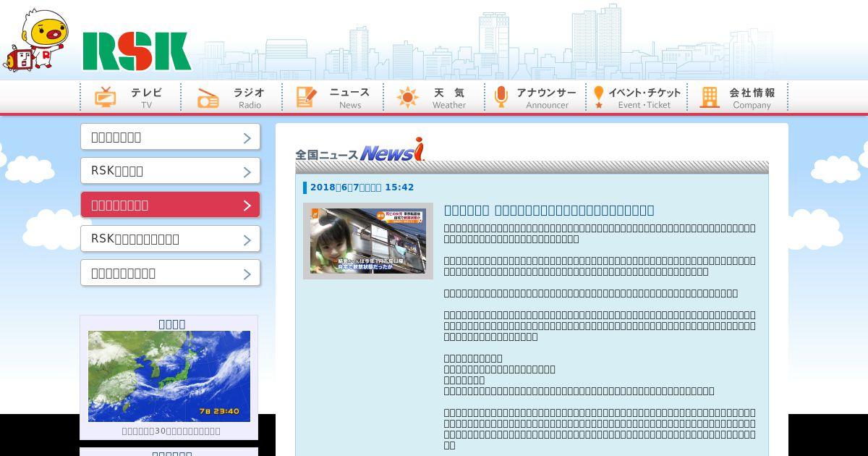Viewport: 868px width, 456px height.
Task: Click the RSK logo
Action: [x=137, y=51]
